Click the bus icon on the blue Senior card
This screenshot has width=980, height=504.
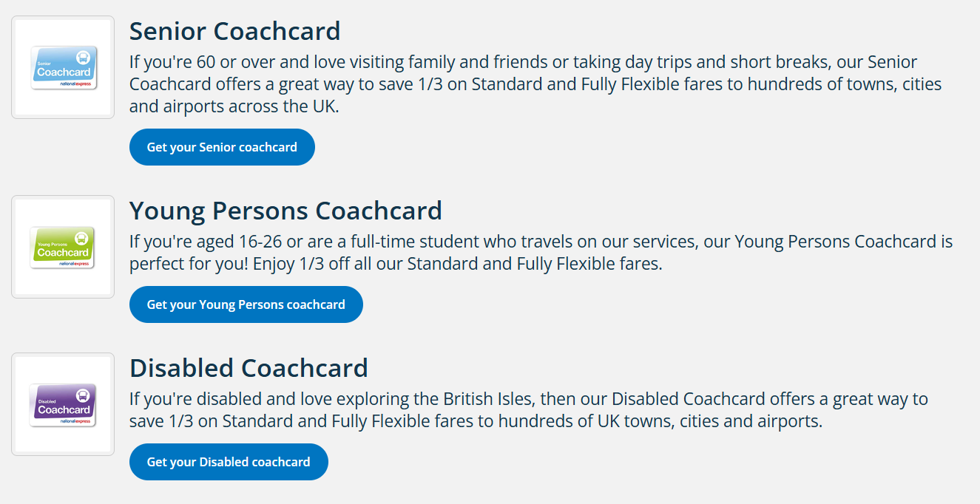(83, 57)
